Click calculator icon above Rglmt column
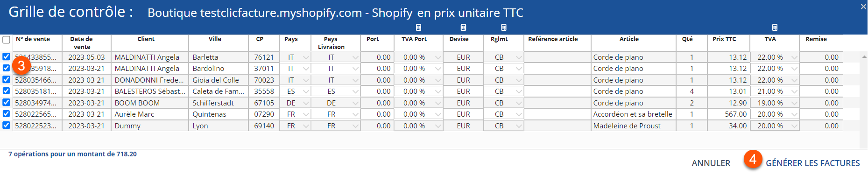868x175 pixels. [503, 27]
